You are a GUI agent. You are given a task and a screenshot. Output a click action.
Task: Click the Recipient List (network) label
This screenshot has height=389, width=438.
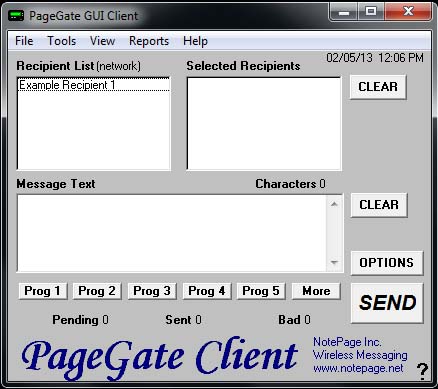point(79,66)
